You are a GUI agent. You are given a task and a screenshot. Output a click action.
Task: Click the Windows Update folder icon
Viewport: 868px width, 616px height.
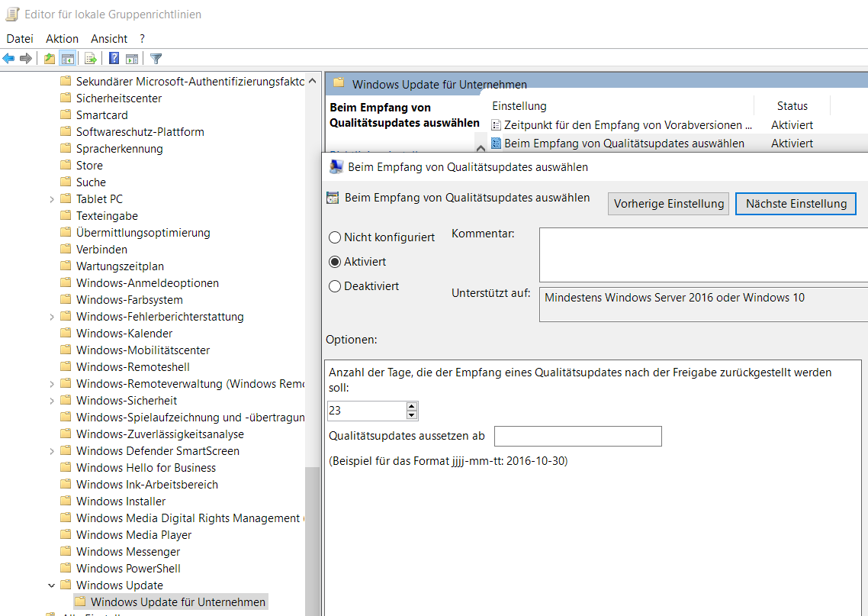point(66,585)
